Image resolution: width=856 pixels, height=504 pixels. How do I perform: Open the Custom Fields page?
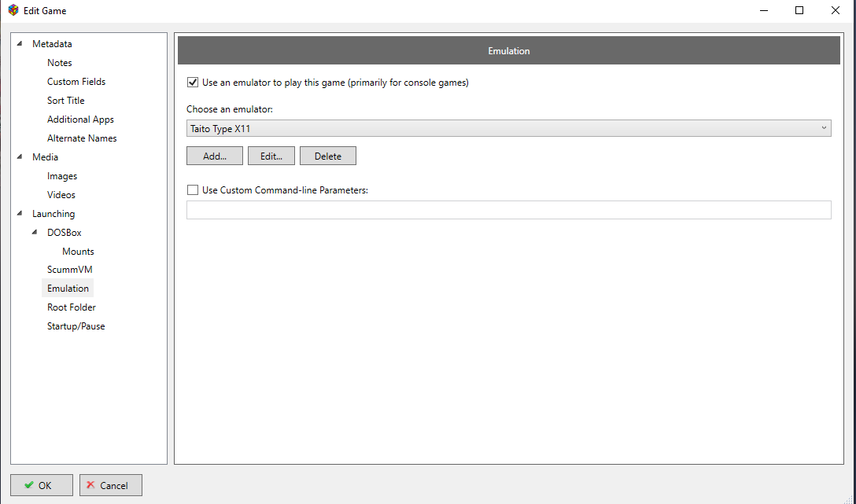coord(76,81)
